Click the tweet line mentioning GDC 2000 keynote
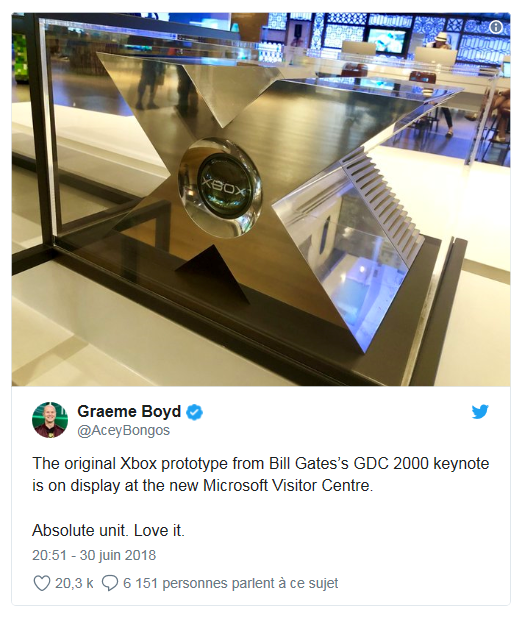522x618 pixels. click(261, 464)
